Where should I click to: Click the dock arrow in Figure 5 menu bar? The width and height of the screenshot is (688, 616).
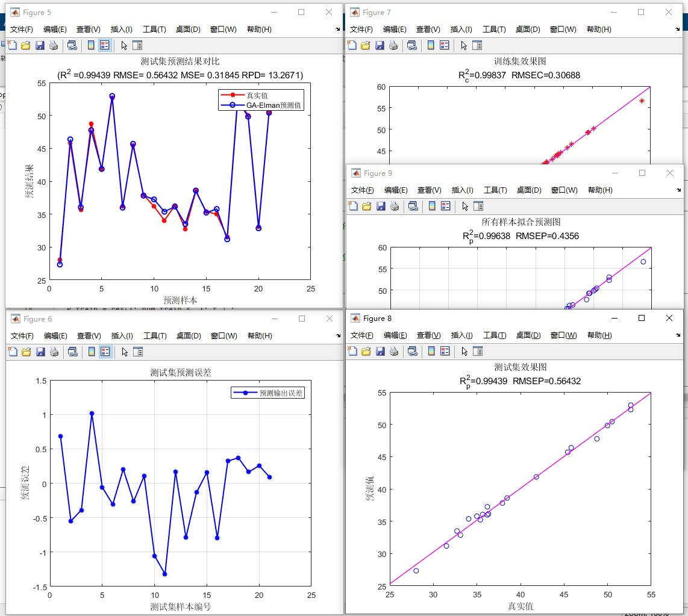[337, 30]
